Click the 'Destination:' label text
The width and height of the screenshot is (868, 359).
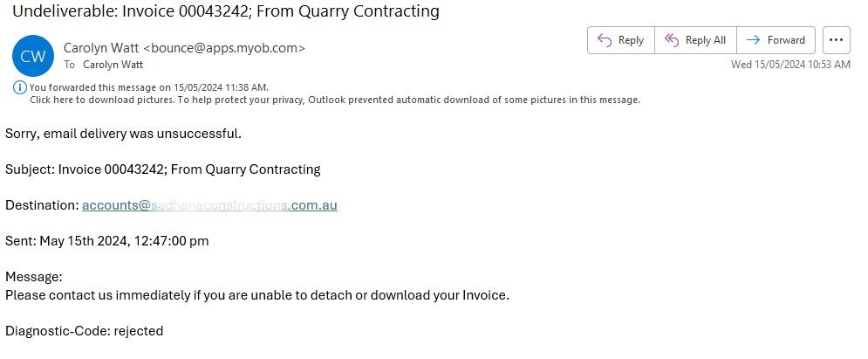pos(41,205)
